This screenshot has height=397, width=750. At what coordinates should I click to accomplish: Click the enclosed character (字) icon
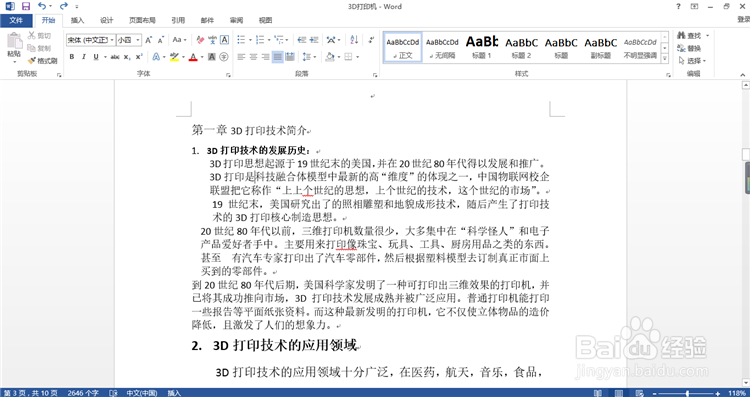(x=224, y=57)
